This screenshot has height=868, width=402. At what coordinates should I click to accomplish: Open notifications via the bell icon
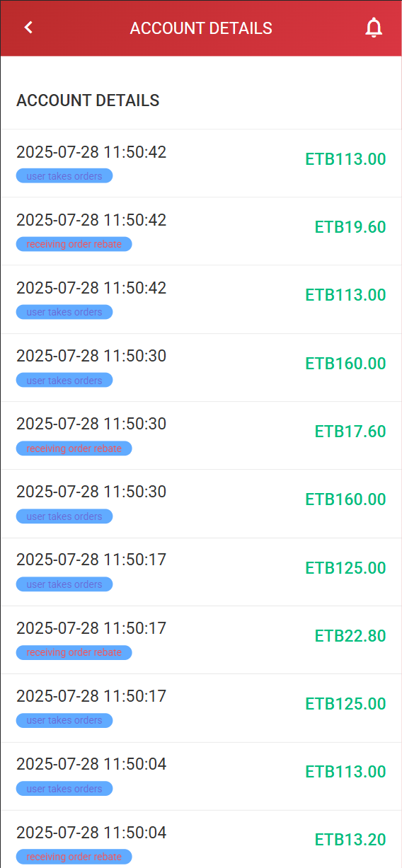pyautogui.click(x=374, y=28)
